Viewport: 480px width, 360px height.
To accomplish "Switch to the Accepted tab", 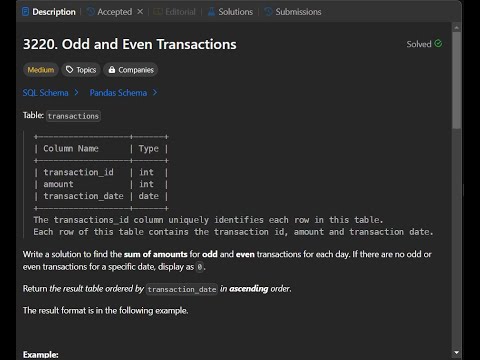I will pyautogui.click(x=110, y=12).
